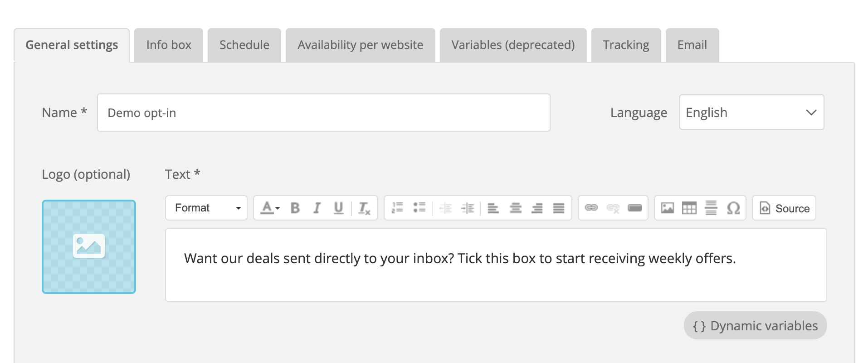Center align the text

pos(515,208)
